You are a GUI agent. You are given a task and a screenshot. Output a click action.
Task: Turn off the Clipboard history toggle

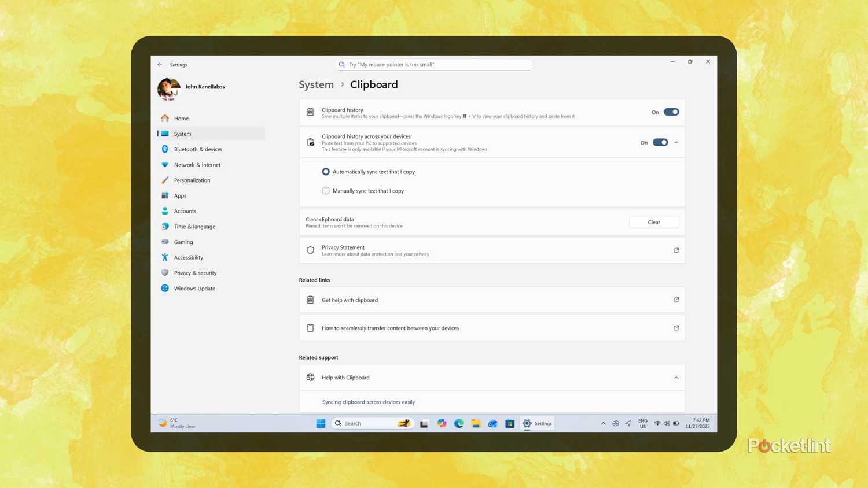(x=671, y=112)
